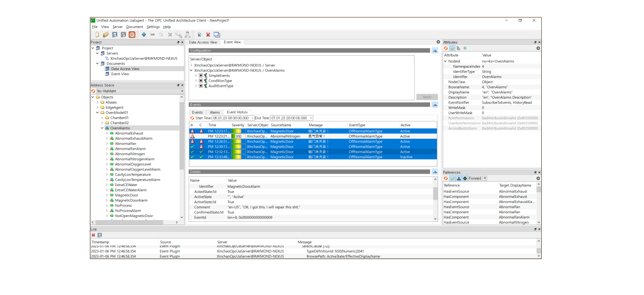Open a project with the folder icon
The image size is (644, 295).
coord(106,34)
